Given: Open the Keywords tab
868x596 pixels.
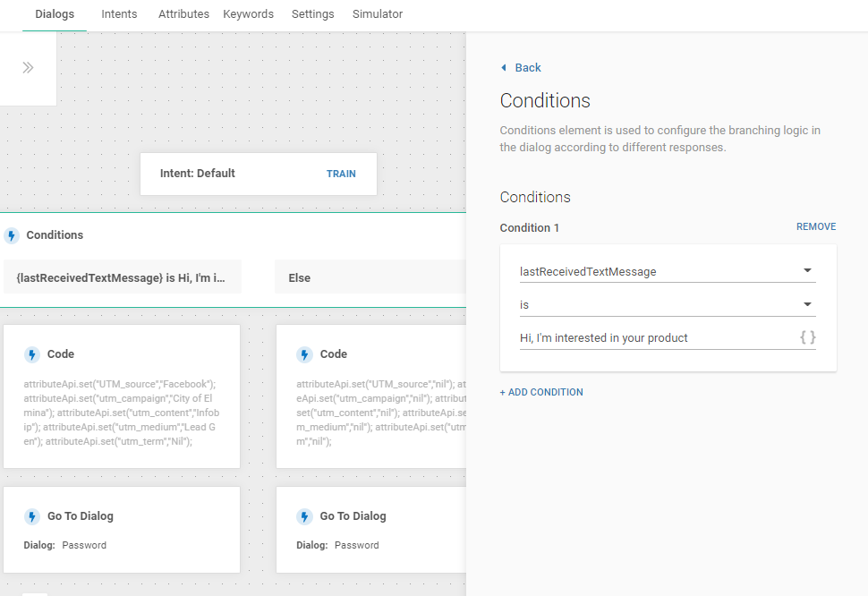Looking at the screenshot, I should click(x=249, y=14).
